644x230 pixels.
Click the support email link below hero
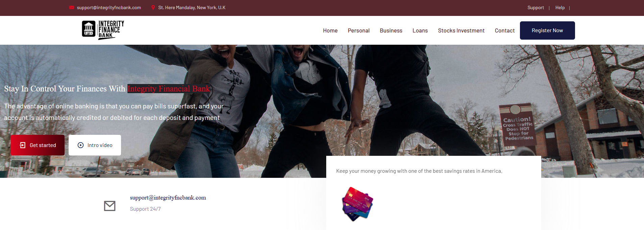point(168,197)
